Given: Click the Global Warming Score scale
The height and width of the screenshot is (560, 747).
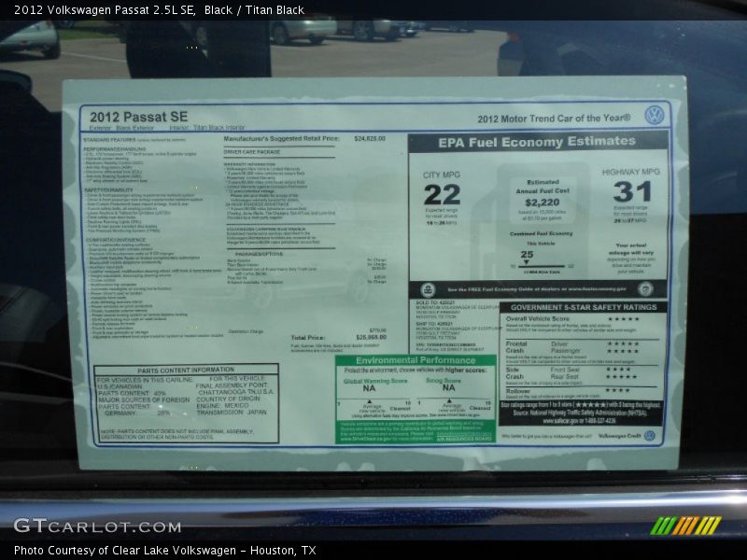Looking at the screenshot, I should [374, 404].
